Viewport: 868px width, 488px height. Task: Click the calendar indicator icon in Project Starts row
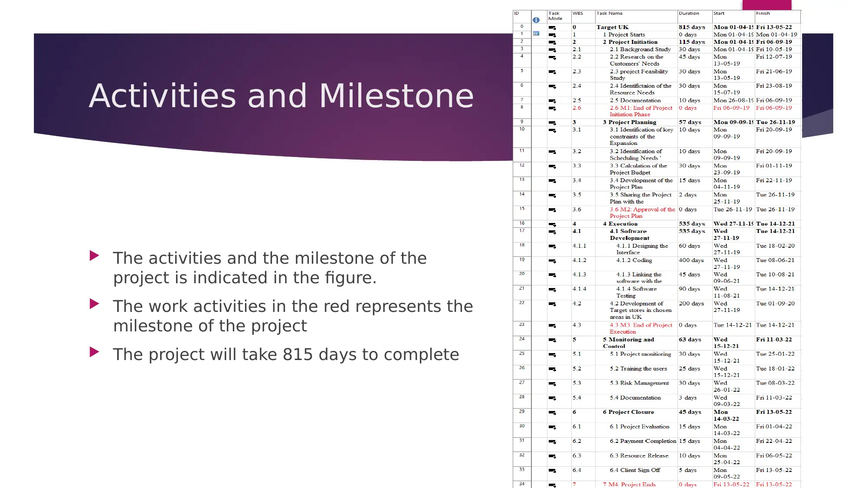536,33
